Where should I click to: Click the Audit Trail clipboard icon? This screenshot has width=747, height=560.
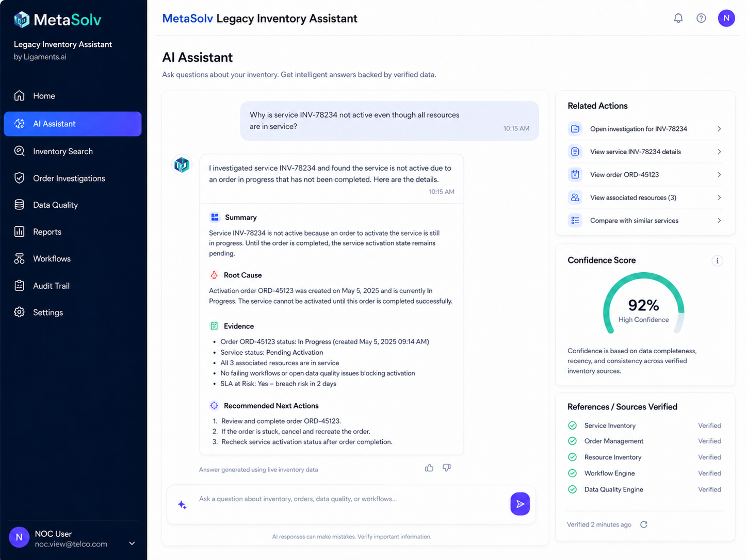(20, 285)
